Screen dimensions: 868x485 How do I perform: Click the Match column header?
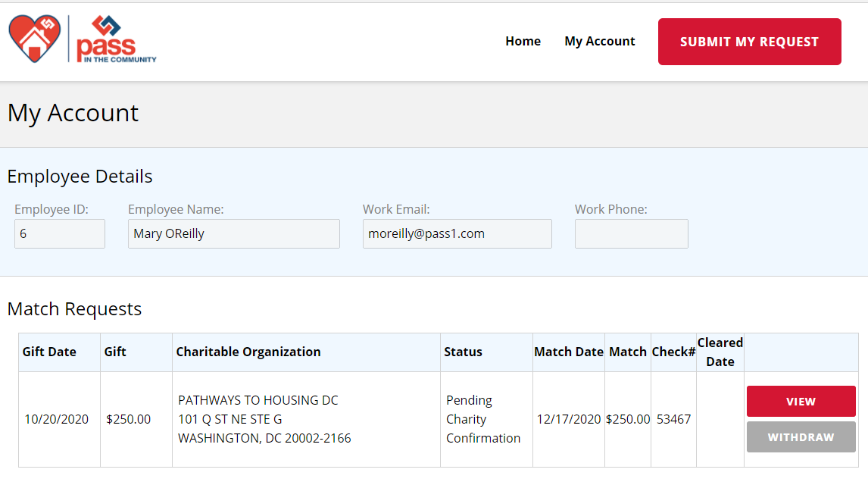(x=628, y=352)
